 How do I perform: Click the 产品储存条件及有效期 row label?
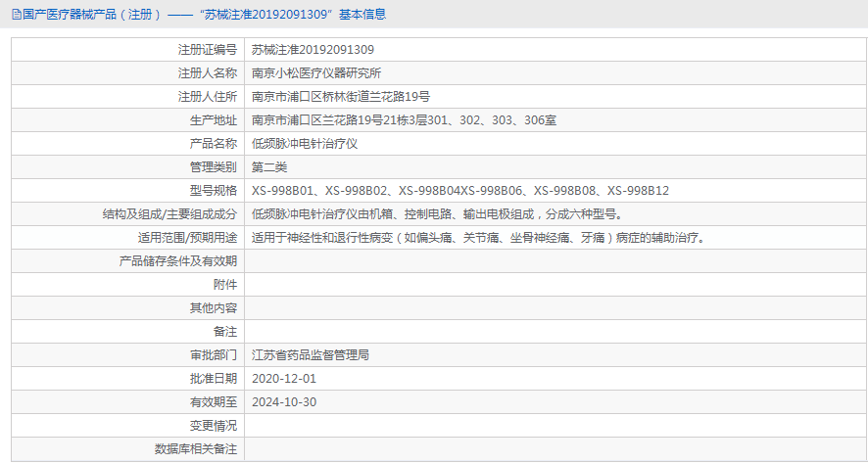[x=177, y=261]
